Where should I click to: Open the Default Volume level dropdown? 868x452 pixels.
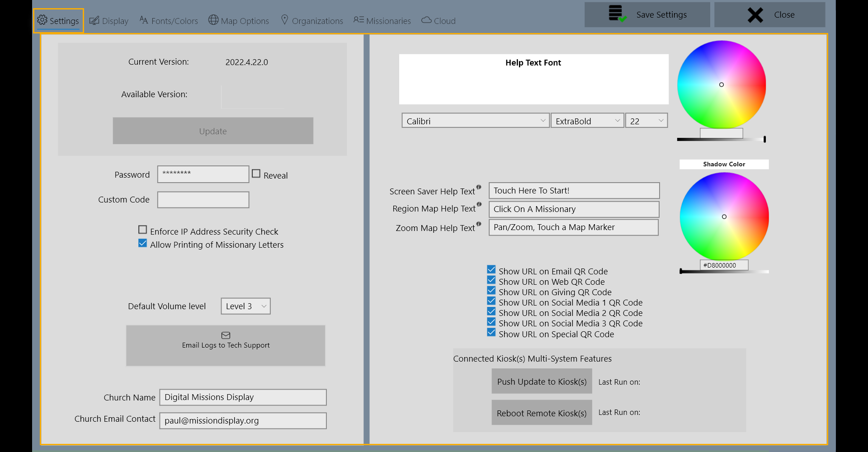click(x=245, y=306)
